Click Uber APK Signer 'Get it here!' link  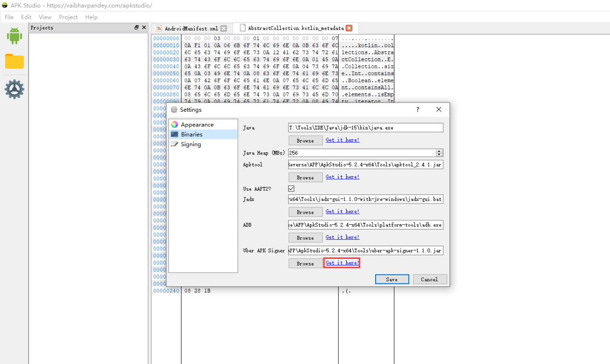[343, 263]
